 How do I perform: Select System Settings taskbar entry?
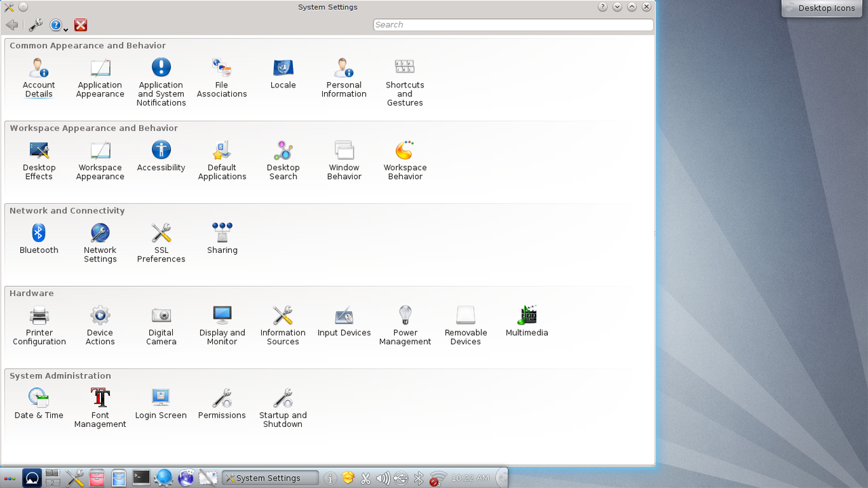tap(270, 478)
